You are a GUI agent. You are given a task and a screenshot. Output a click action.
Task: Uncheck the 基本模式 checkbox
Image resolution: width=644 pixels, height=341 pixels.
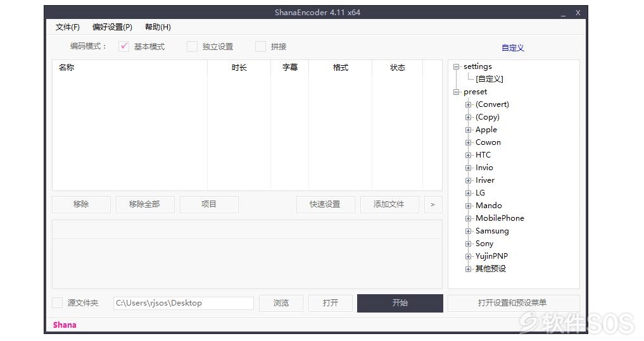point(123,46)
